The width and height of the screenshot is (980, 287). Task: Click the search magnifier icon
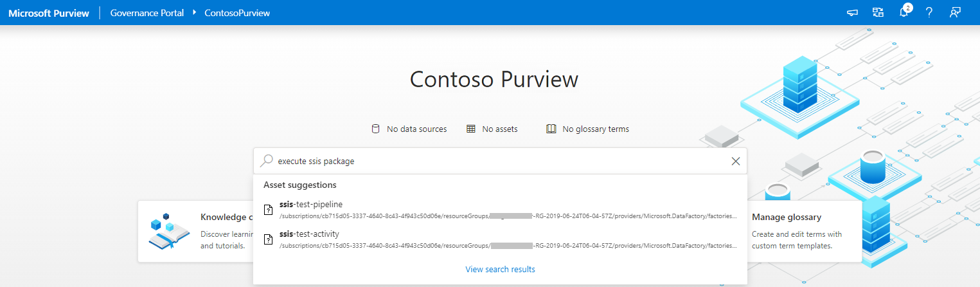[266, 161]
